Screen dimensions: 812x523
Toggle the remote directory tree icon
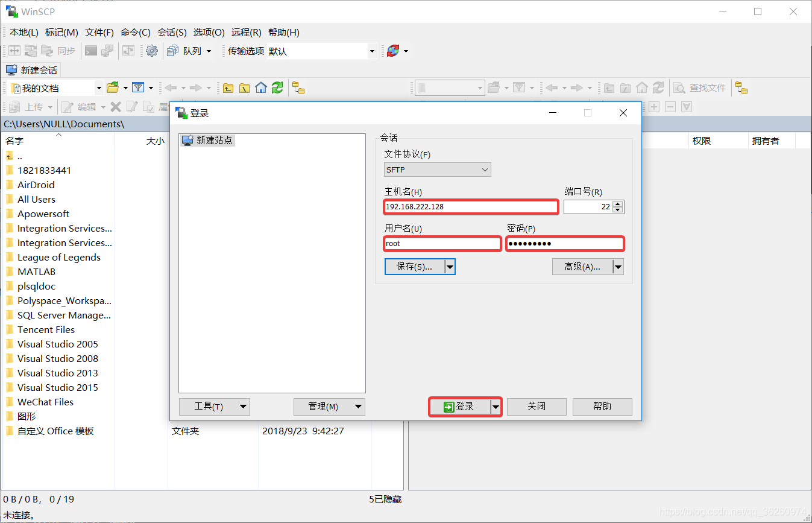(741, 88)
